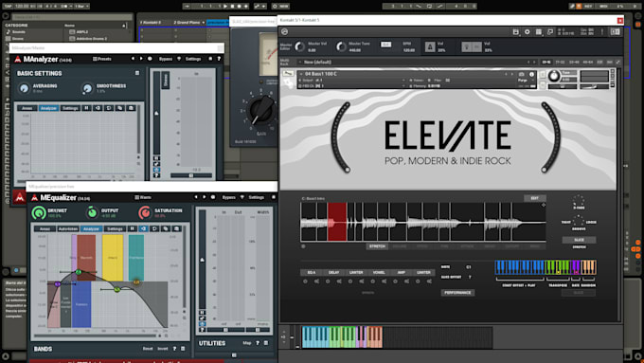Pause the MEqualizer graph display
This screenshot has width=644, height=363.
[x=133, y=228]
